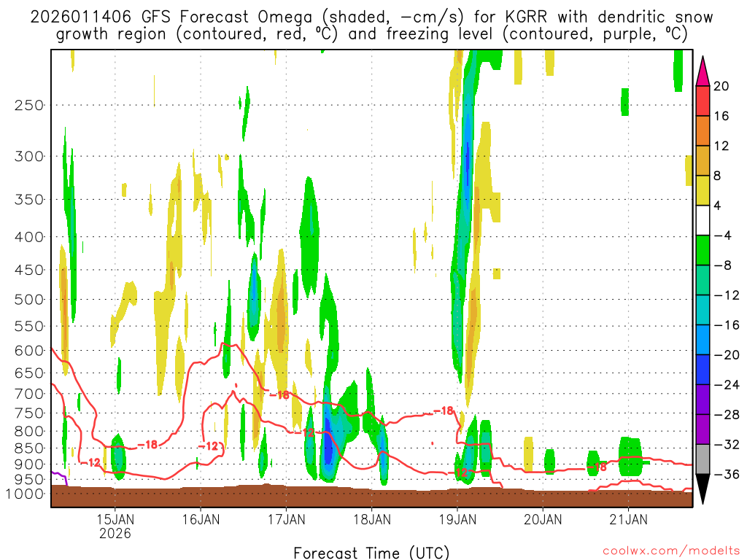Click the 350 pressure level label
The height and width of the screenshot is (560, 747).
click(29, 200)
